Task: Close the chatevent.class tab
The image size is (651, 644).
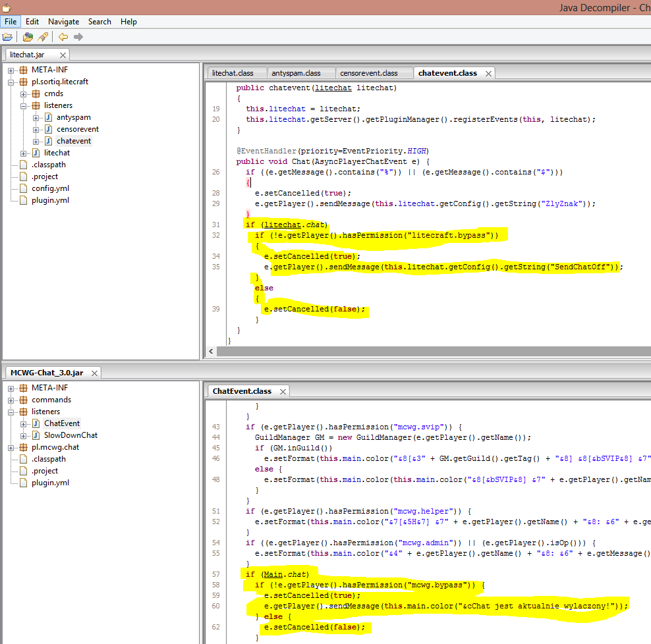Action: [x=489, y=74]
